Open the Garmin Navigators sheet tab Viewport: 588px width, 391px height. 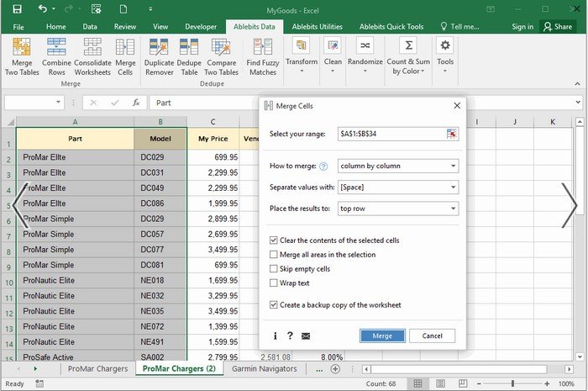[x=265, y=369]
